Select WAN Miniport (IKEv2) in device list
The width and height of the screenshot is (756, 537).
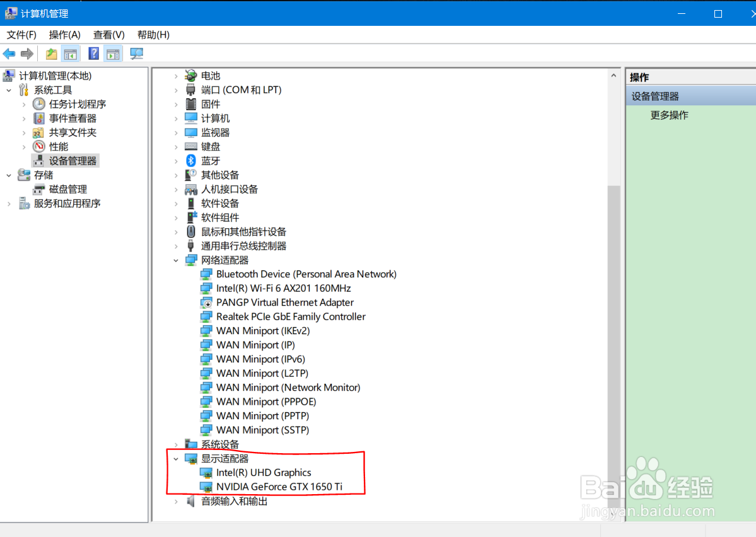262,330
